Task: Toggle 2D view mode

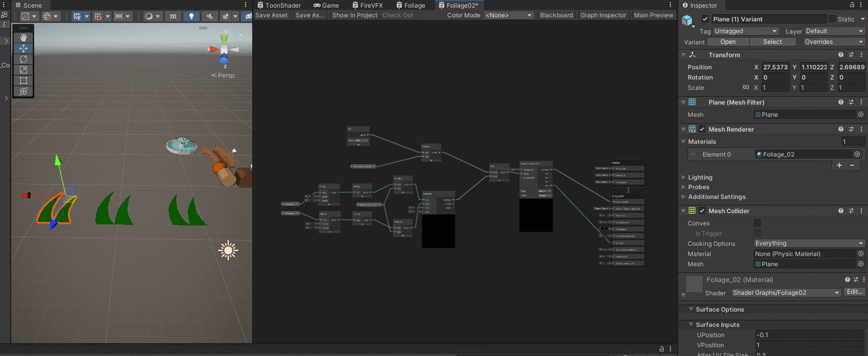Action: pyautogui.click(x=173, y=16)
